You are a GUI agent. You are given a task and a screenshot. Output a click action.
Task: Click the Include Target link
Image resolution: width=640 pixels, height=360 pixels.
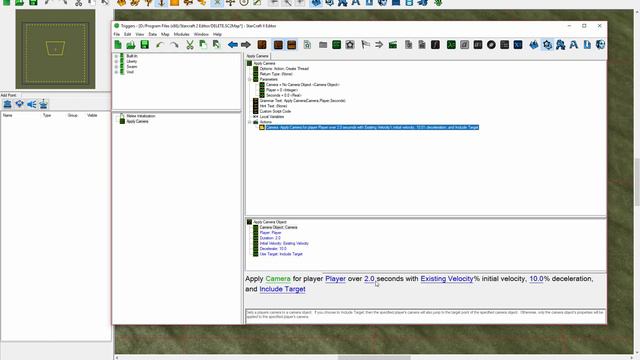[282, 289]
